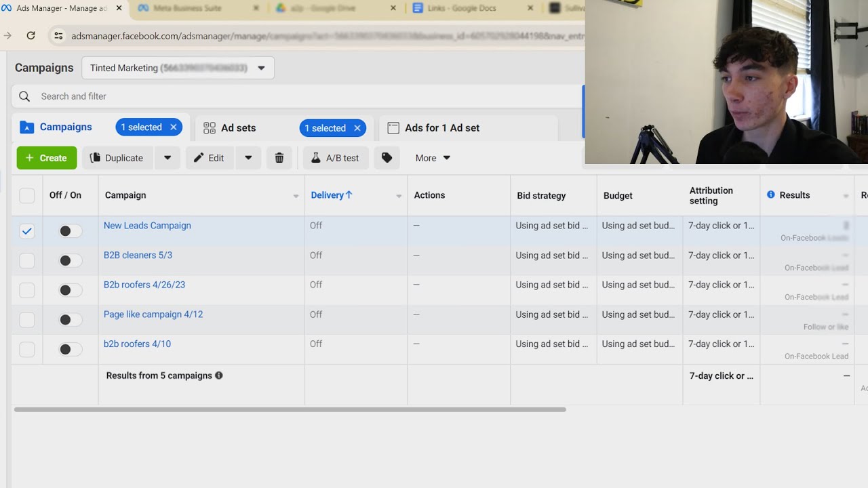Check the B2b roofers 4/26/23 checkbox
The width and height of the screenshot is (868, 488).
(x=27, y=290)
